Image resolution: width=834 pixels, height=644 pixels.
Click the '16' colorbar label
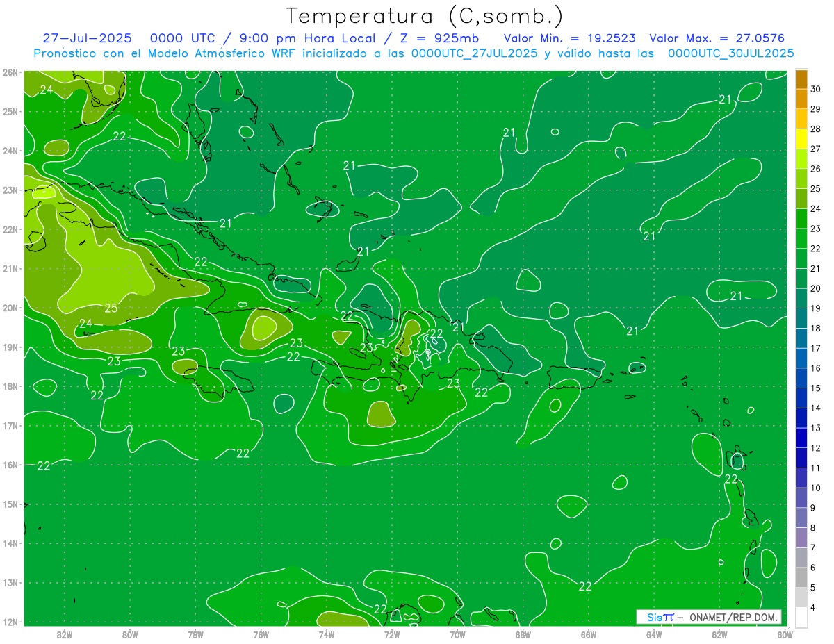815,368
